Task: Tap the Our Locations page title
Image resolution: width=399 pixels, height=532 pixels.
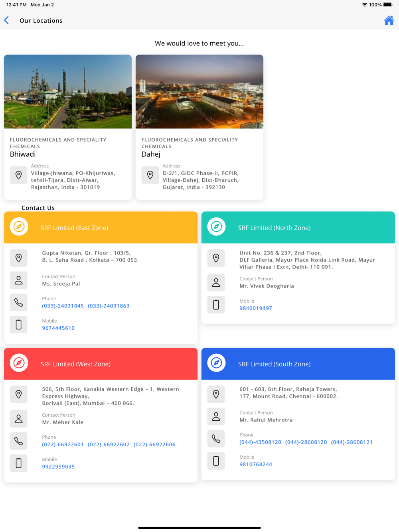Action: [41, 21]
